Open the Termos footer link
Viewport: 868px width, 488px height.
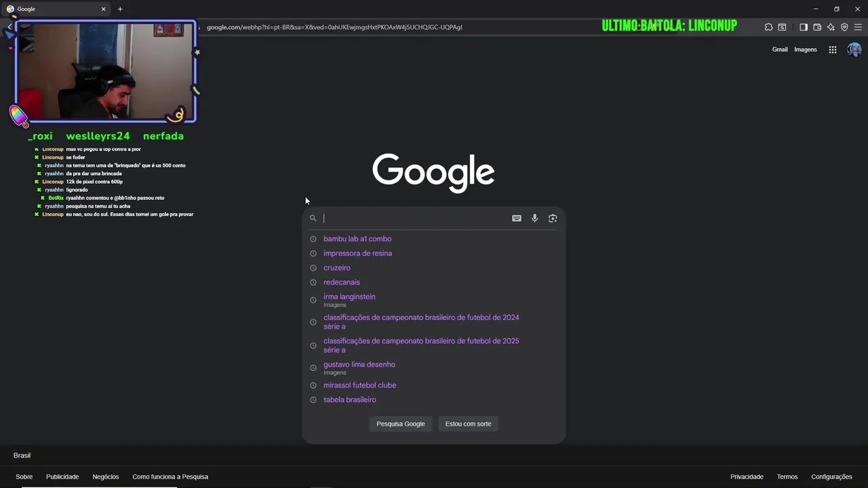(787, 476)
